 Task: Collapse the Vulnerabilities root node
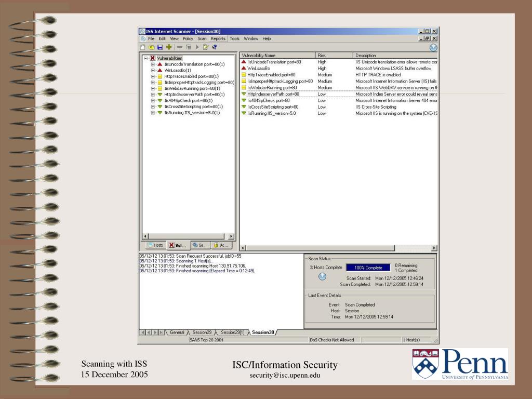(146, 58)
